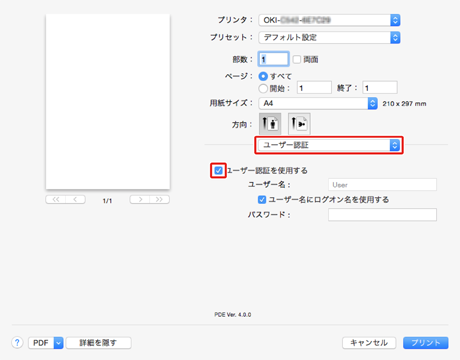Open the PDF menu arrow
460x360 pixels.
(59, 343)
